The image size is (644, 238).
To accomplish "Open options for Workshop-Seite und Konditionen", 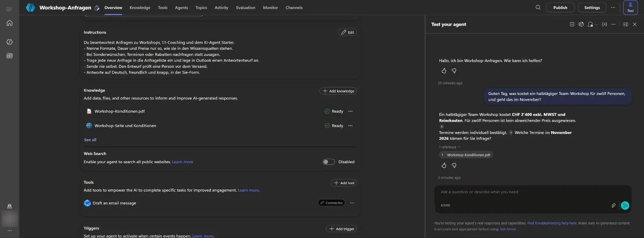I will point(350,125).
